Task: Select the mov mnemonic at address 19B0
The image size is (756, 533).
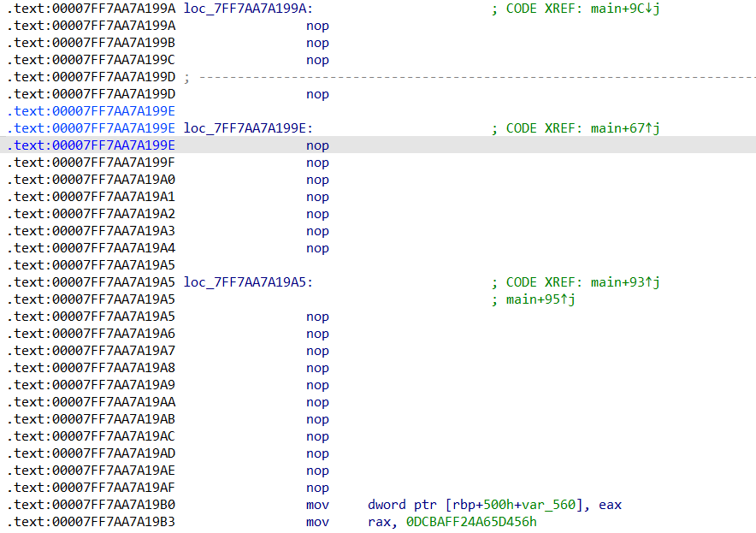Action: click(317, 505)
